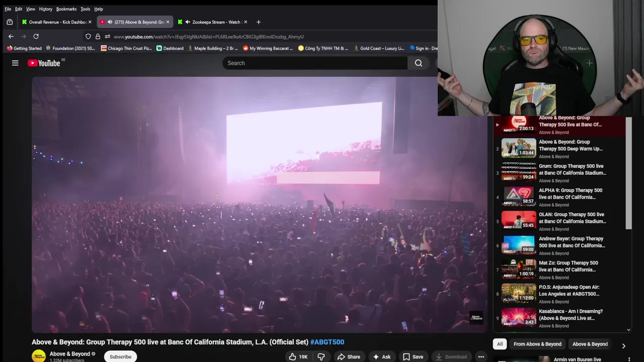644x362 pixels.
Task: Play OLAN Group Therapy 500 video
Action: click(559, 221)
